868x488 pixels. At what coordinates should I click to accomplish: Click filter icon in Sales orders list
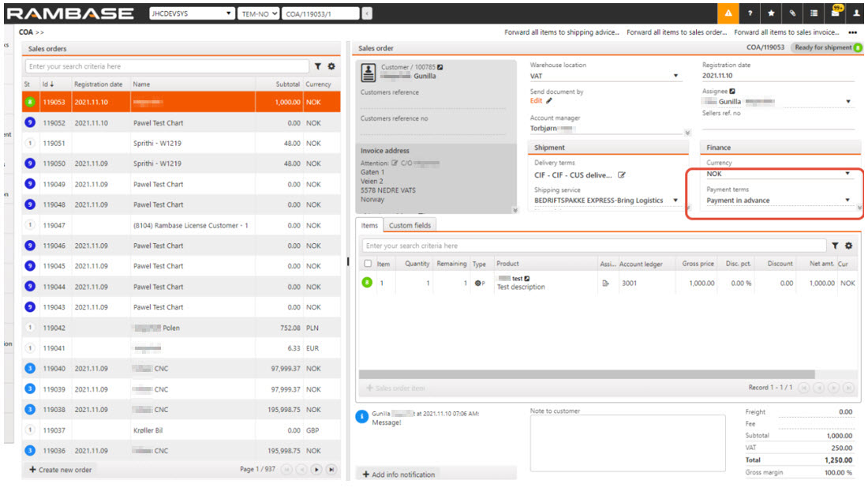pyautogui.click(x=319, y=67)
